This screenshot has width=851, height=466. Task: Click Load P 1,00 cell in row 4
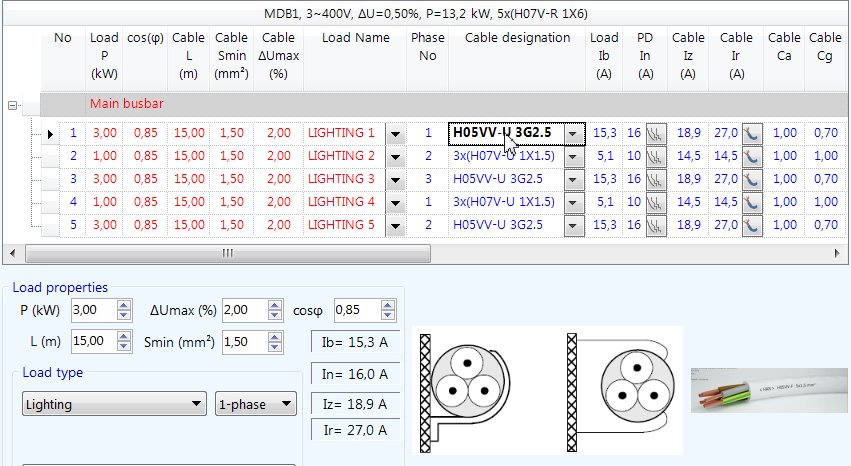(104, 202)
